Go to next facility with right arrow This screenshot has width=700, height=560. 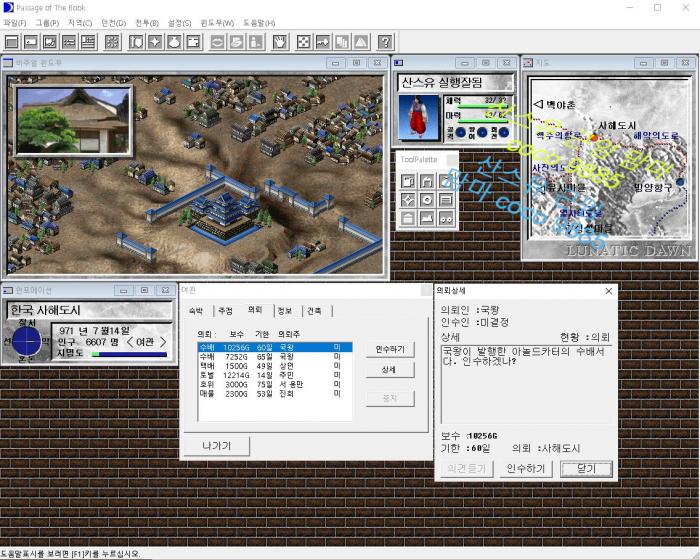coord(163,342)
